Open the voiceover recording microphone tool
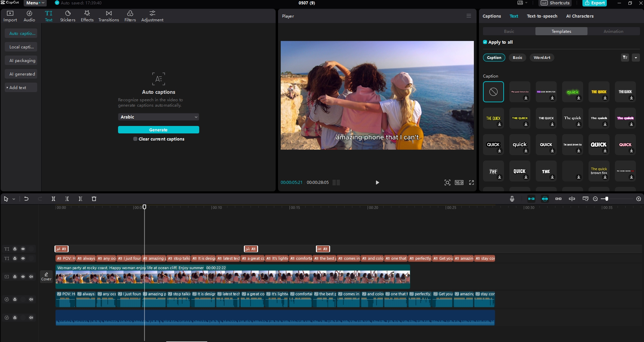The image size is (644, 342). coord(512,199)
